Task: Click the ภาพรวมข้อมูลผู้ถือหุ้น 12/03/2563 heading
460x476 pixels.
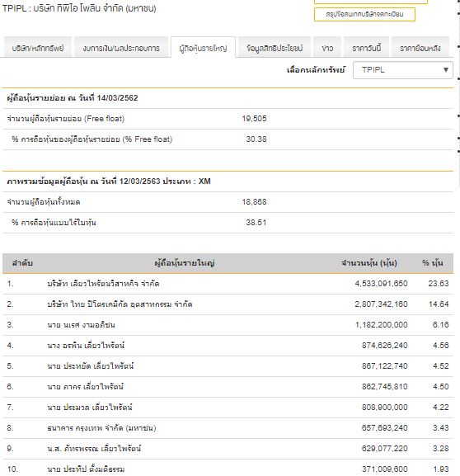Action: [109, 181]
